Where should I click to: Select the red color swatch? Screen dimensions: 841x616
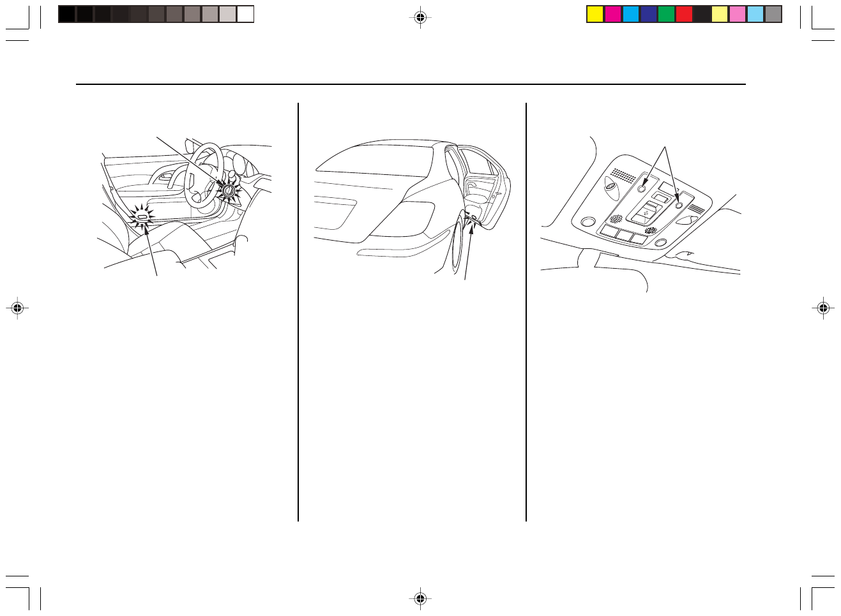pyautogui.click(x=685, y=14)
